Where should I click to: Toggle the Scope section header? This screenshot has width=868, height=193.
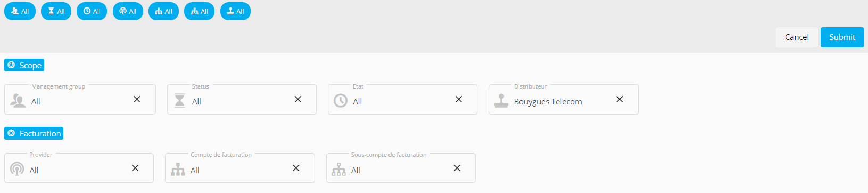coord(24,65)
